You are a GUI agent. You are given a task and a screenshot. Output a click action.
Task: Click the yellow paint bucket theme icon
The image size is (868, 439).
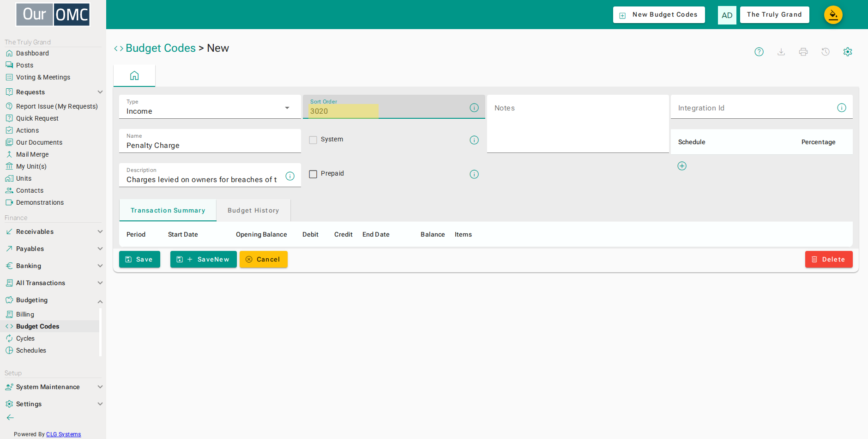[x=833, y=15]
